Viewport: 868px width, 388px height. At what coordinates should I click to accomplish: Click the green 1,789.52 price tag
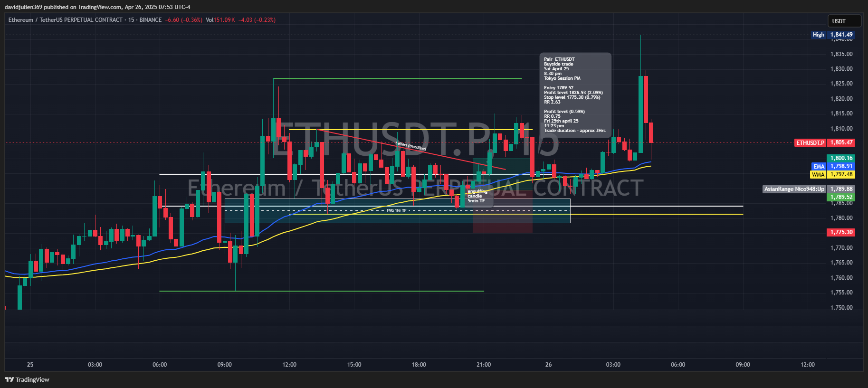click(x=841, y=197)
